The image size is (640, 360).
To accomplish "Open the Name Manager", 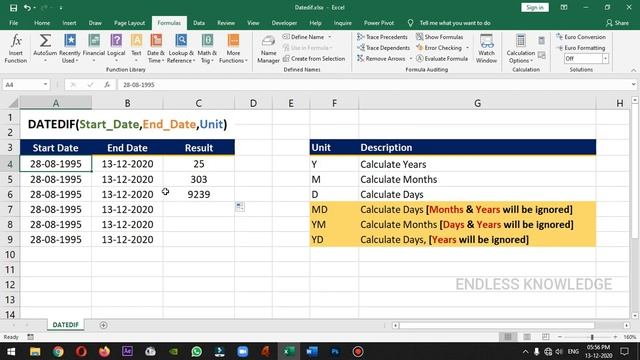I will point(268,49).
